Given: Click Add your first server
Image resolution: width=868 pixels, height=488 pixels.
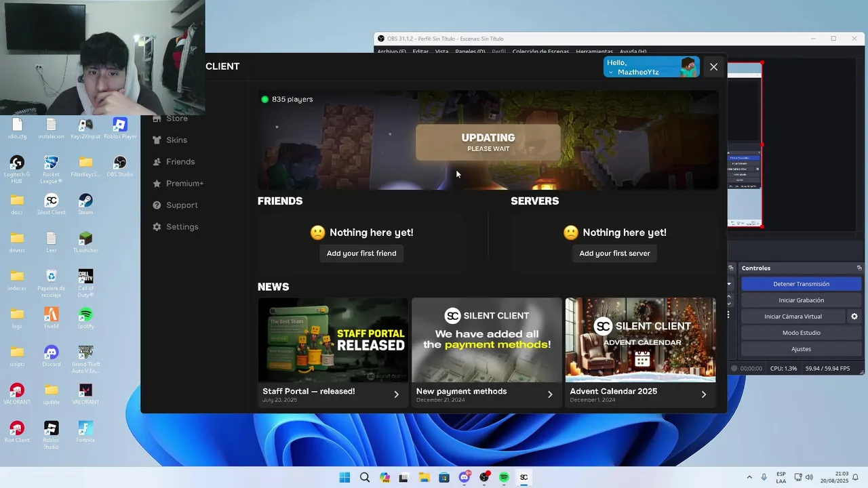Looking at the screenshot, I should tap(614, 253).
